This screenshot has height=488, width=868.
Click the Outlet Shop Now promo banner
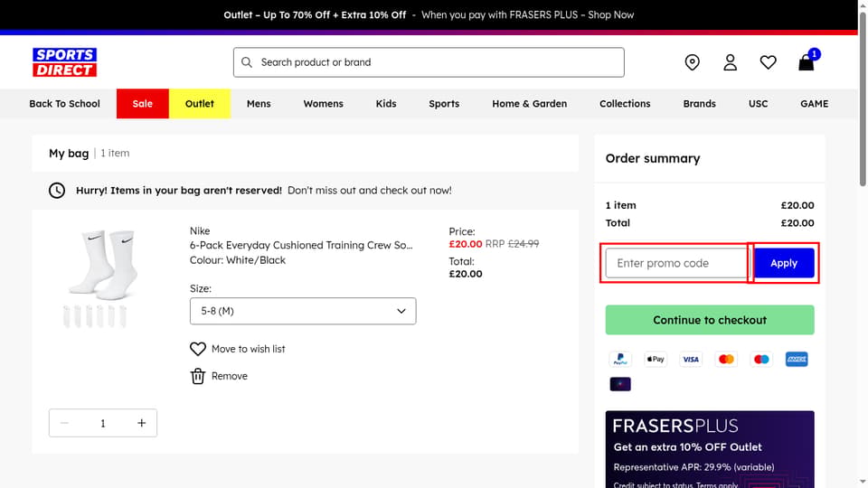click(429, 15)
